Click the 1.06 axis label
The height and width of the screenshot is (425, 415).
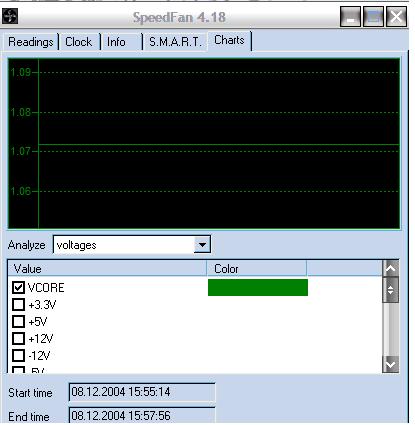click(x=21, y=191)
